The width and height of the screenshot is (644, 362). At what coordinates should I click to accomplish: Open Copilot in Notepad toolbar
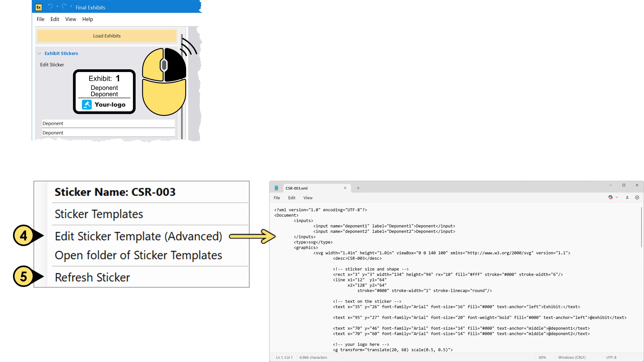pos(610,197)
